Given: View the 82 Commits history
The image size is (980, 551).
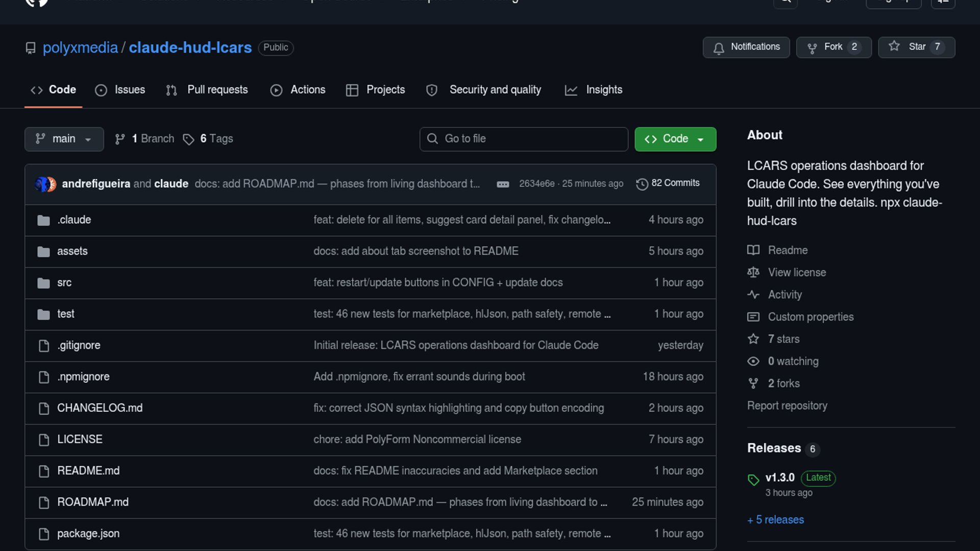Looking at the screenshot, I should pos(668,183).
